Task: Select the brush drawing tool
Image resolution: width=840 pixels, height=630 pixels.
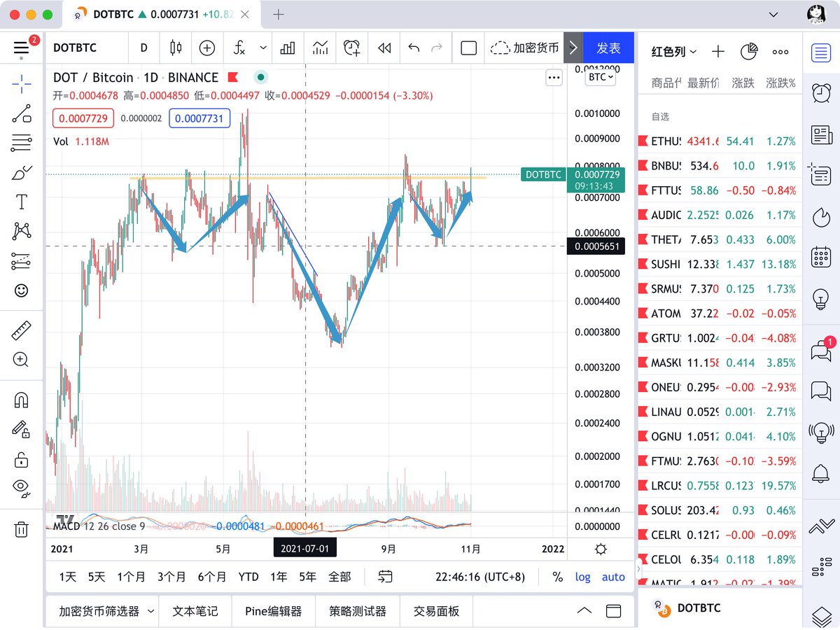Action: [22, 173]
